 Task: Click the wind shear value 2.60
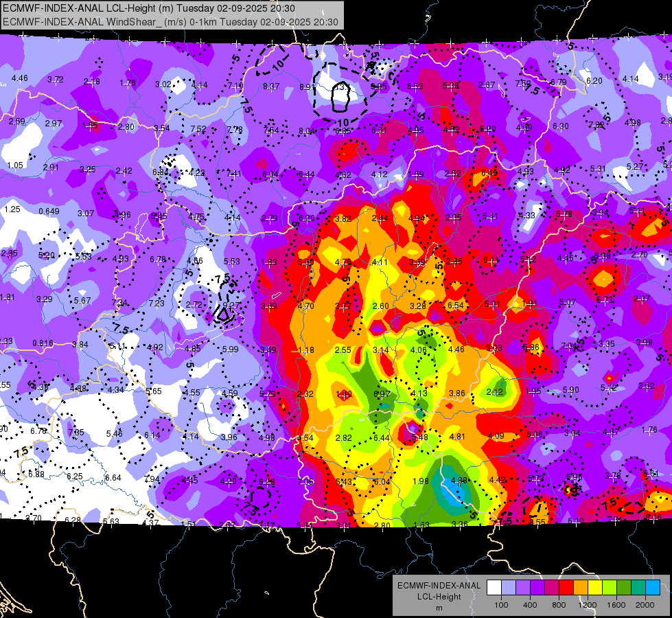click(380, 306)
